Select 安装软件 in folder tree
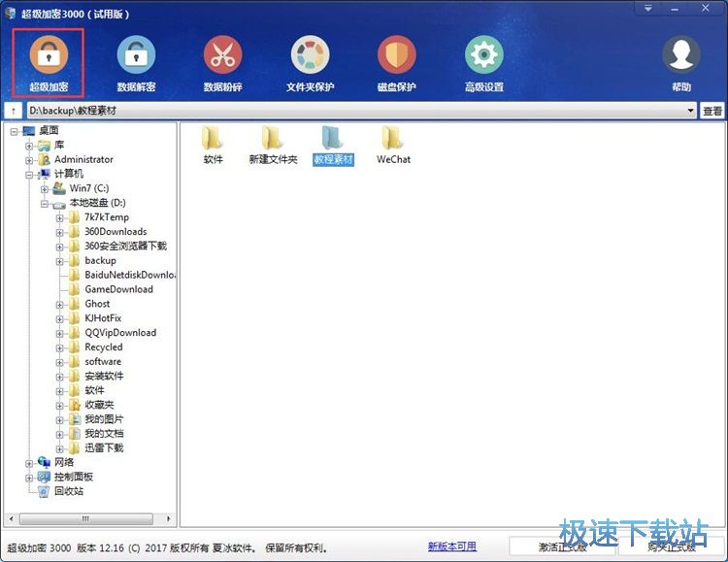Viewport: 728px width, 562px height. coord(104,376)
